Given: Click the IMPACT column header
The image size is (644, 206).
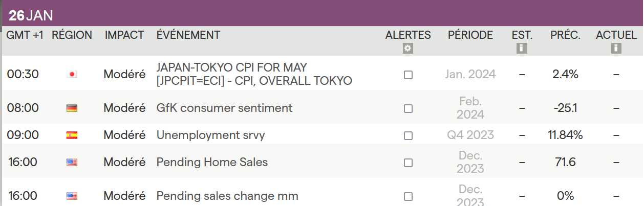Looking at the screenshot, I should pyautogui.click(x=124, y=35).
